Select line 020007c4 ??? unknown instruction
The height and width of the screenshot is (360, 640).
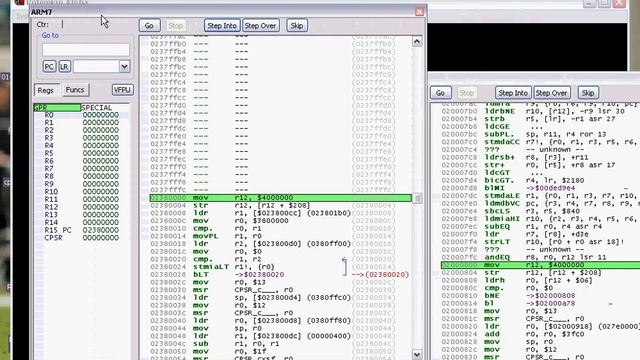tap(540, 150)
